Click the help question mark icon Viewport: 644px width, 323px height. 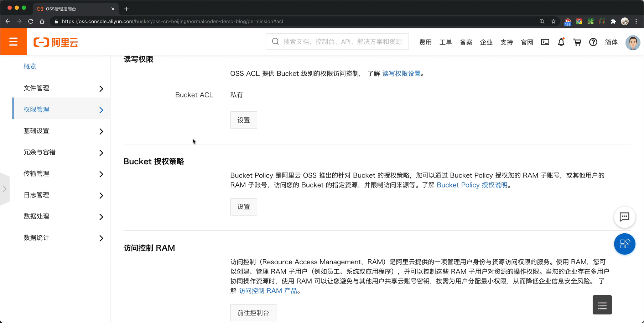coord(593,42)
